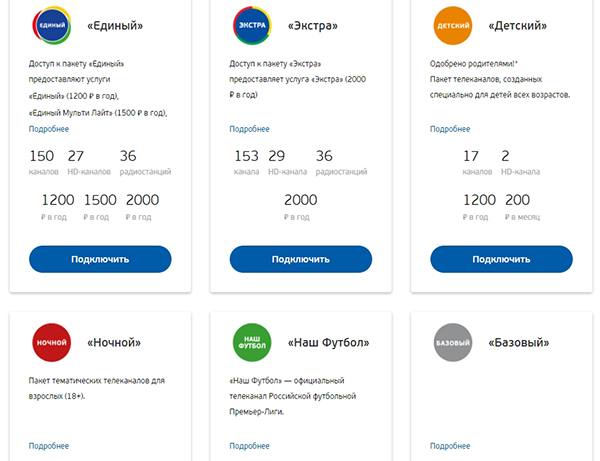
Task: Click the «Наш Футбол» package title
Action: coord(328,343)
